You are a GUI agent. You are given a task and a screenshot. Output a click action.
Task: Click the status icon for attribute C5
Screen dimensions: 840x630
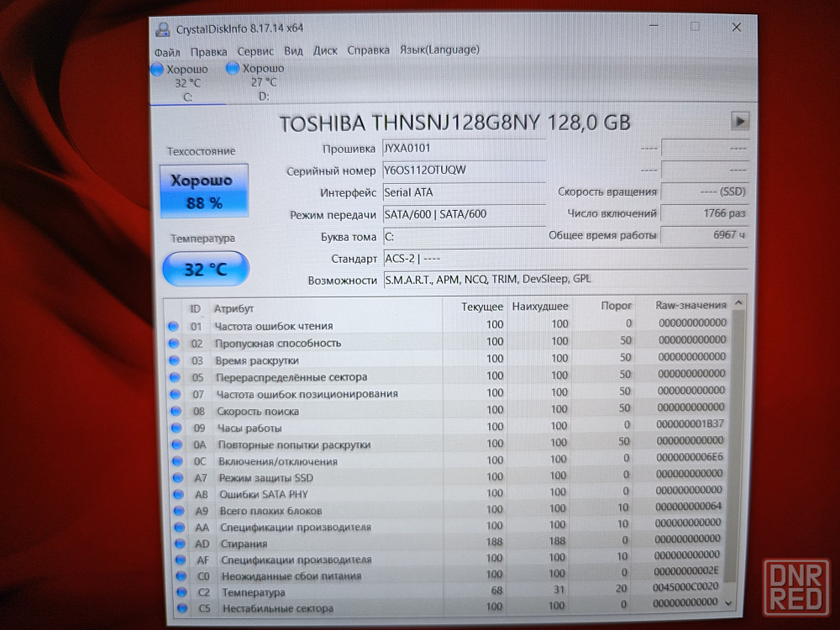point(182,608)
